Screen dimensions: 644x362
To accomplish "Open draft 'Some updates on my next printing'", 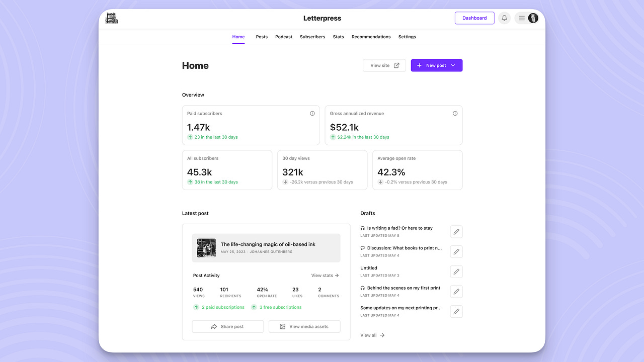I will point(400,308).
